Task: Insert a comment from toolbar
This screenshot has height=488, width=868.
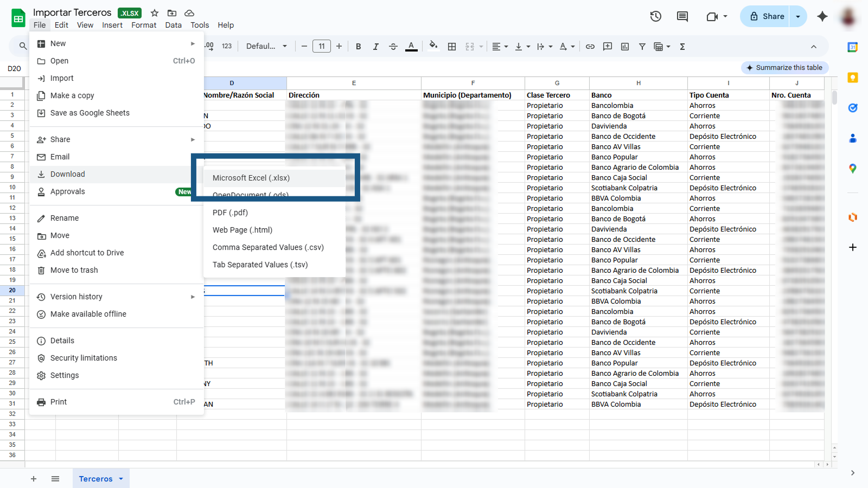Action: click(x=608, y=47)
